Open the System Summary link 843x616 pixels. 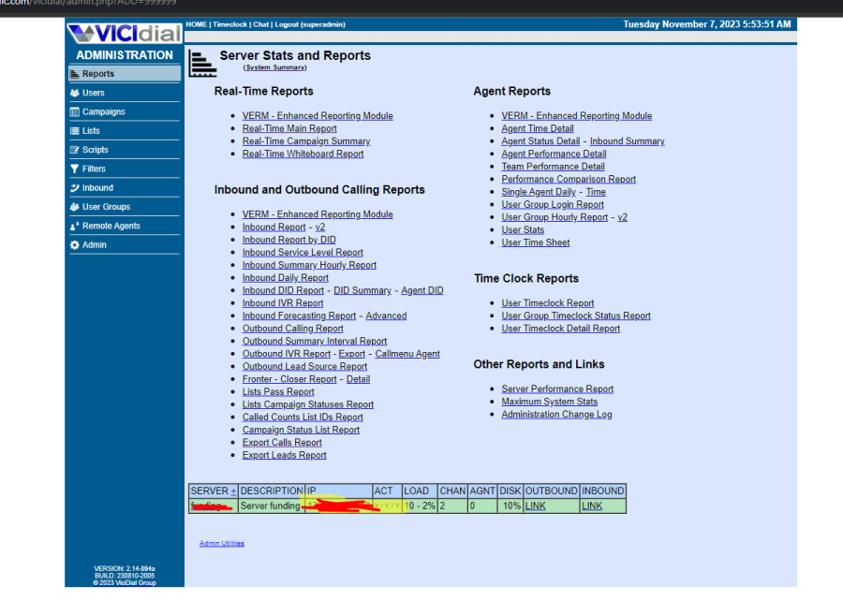(274, 67)
